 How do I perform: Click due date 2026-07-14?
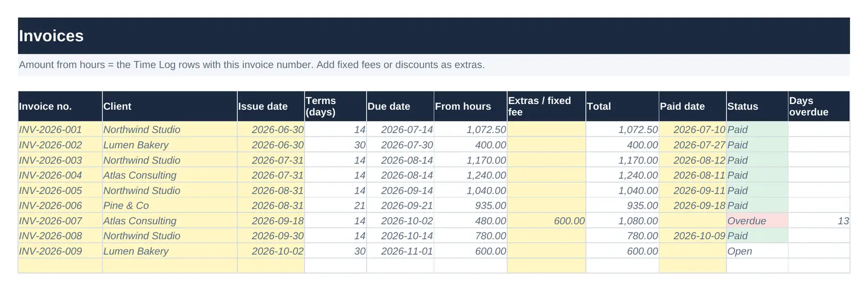coord(400,130)
